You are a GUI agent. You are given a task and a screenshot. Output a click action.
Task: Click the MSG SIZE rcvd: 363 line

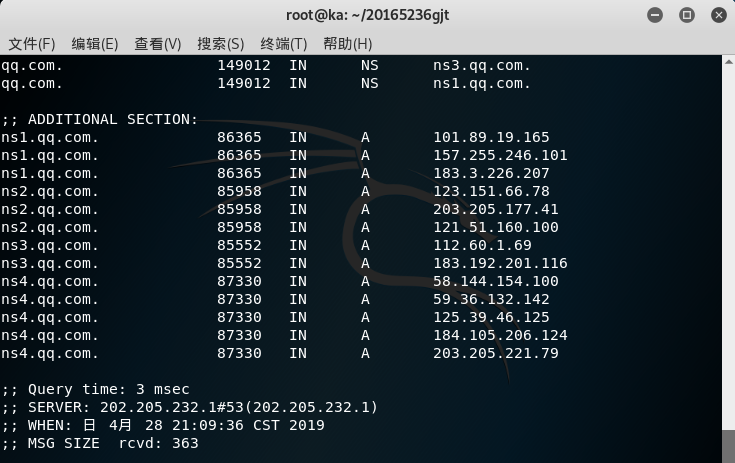click(x=99, y=443)
